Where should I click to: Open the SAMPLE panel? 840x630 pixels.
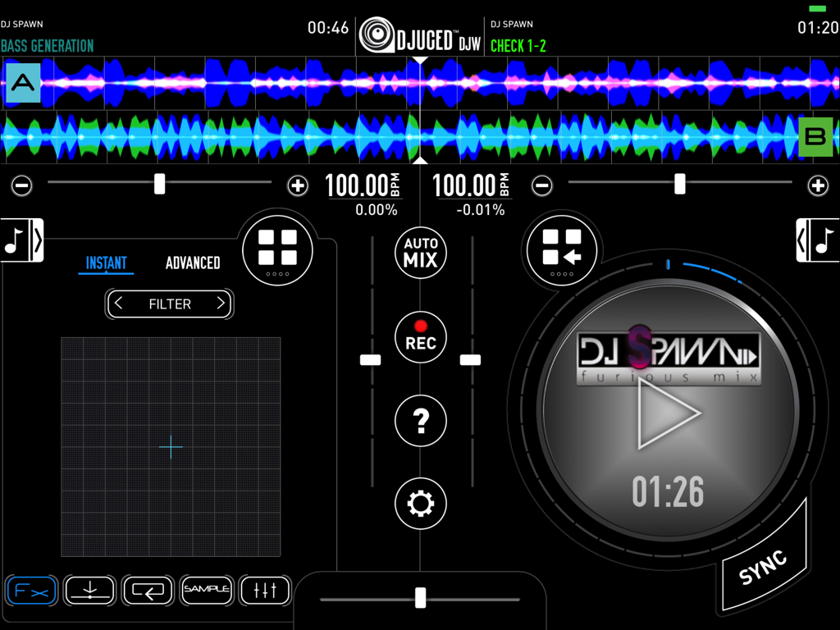(x=207, y=591)
